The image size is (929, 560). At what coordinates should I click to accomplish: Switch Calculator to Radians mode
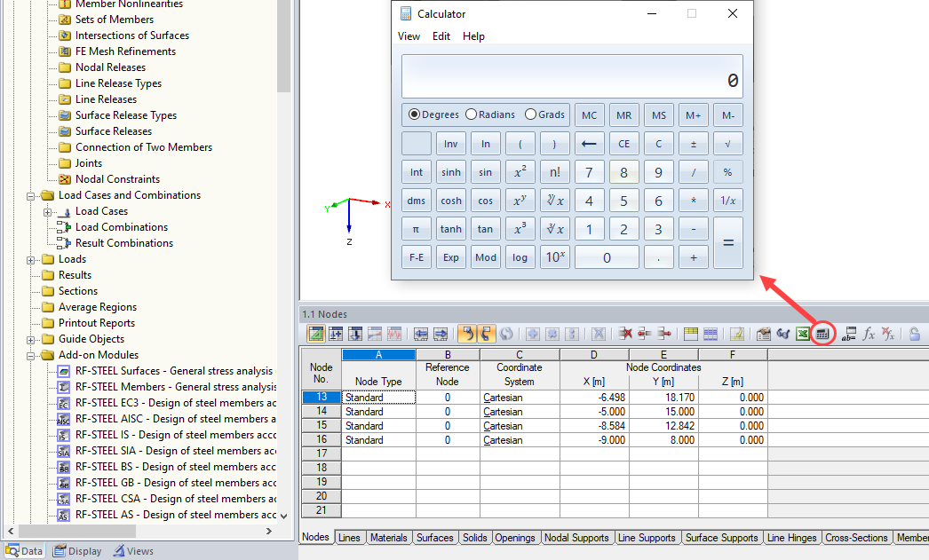pyautogui.click(x=470, y=114)
